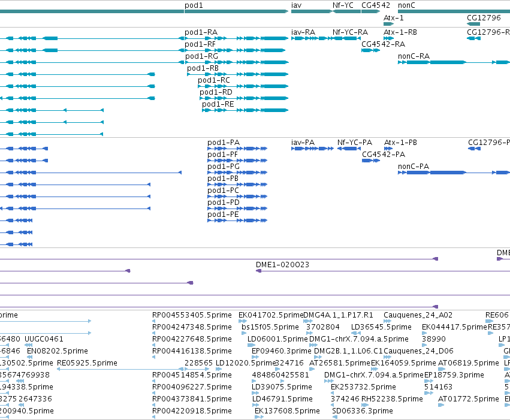Select the UUGC0461 feature label

point(44,339)
